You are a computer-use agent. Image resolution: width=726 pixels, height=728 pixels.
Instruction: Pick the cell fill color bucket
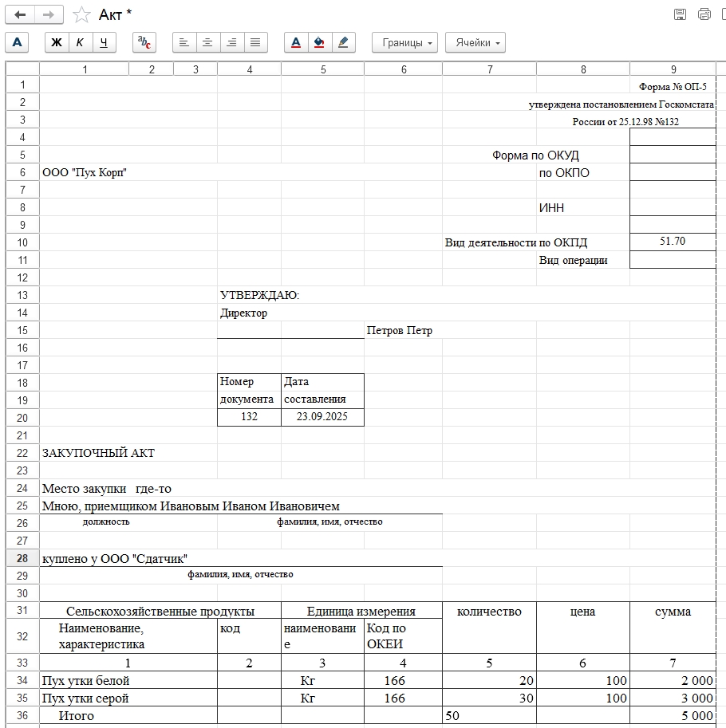[319, 43]
